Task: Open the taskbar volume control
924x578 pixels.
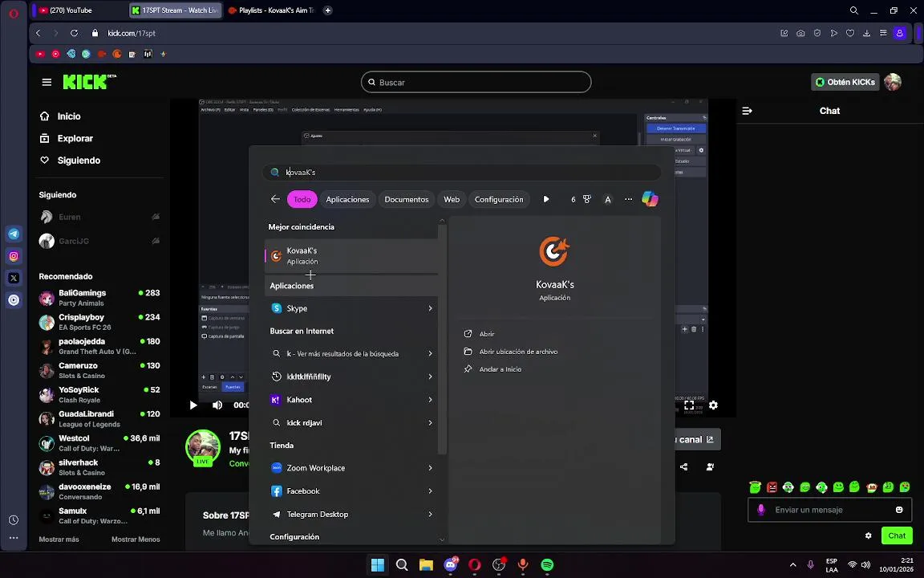Action: click(x=865, y=565)
